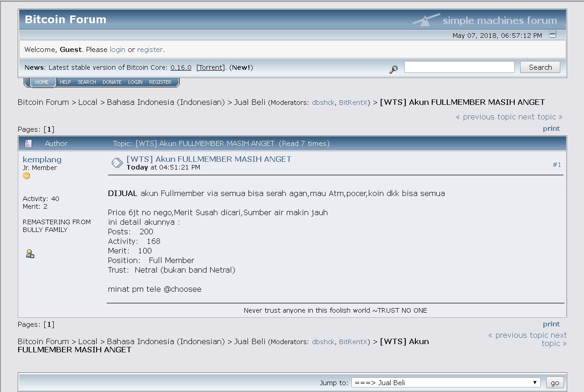
Task: Open the Local link in the top breadcrumb
Action: pos(88,102)
